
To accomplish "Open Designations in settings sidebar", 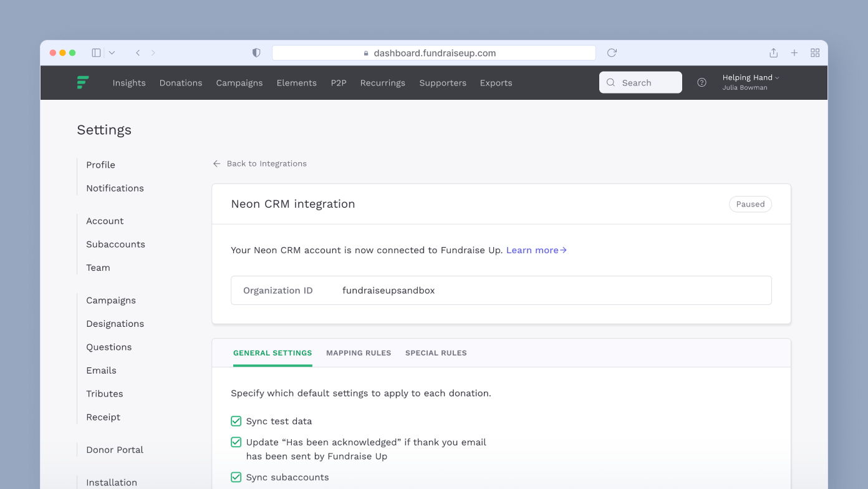I will (115, 324).
